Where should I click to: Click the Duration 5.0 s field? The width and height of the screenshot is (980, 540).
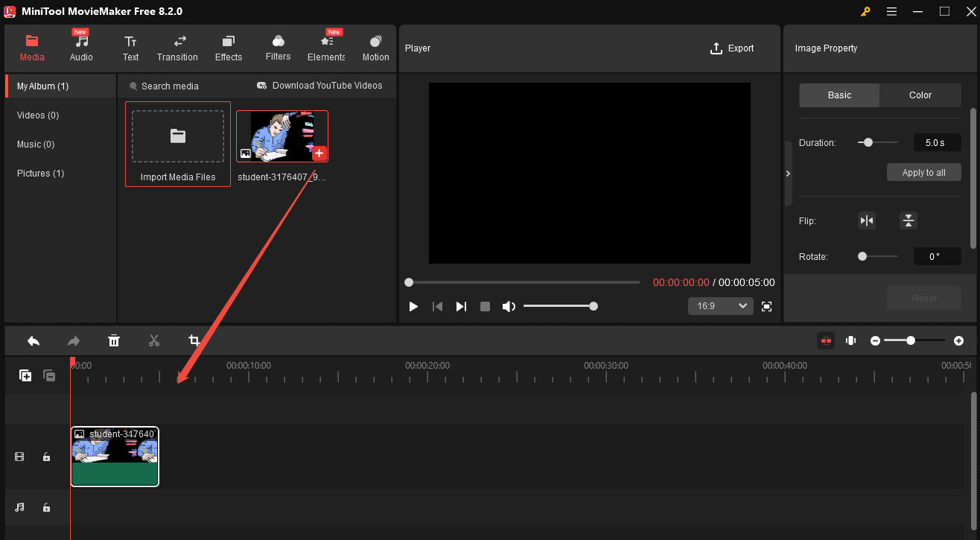pyautogui.click(x=937, y=142)
